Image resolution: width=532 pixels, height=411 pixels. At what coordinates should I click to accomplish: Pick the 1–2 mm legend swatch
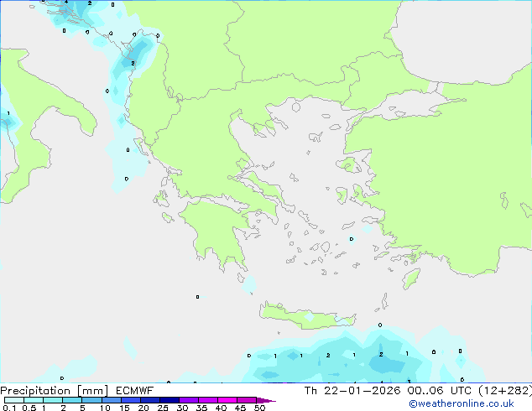click(x=53, y=400)
